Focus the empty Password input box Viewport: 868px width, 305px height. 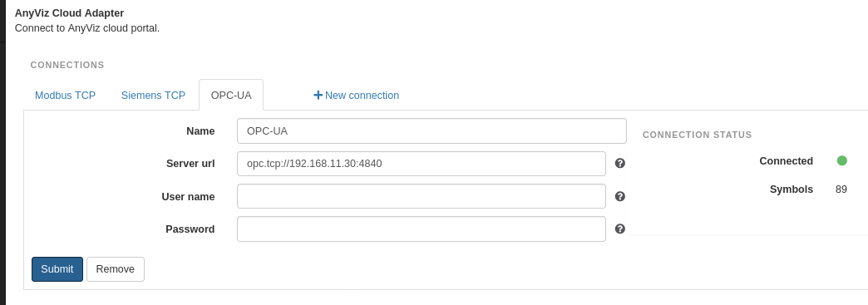[422, 229]
